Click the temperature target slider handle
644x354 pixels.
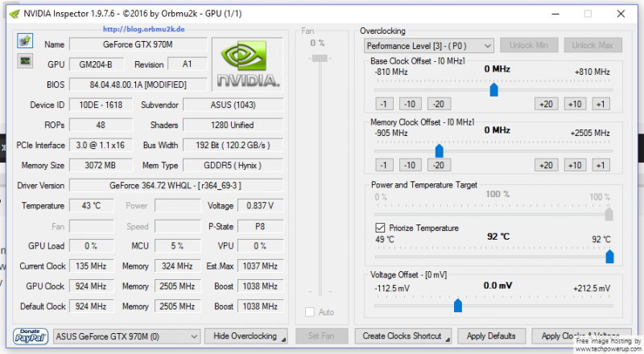click(x=610, y=257)
